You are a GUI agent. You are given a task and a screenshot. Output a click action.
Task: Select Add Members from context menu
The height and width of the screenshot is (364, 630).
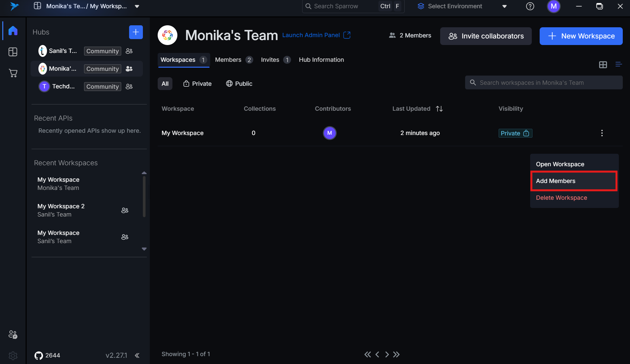574,181
